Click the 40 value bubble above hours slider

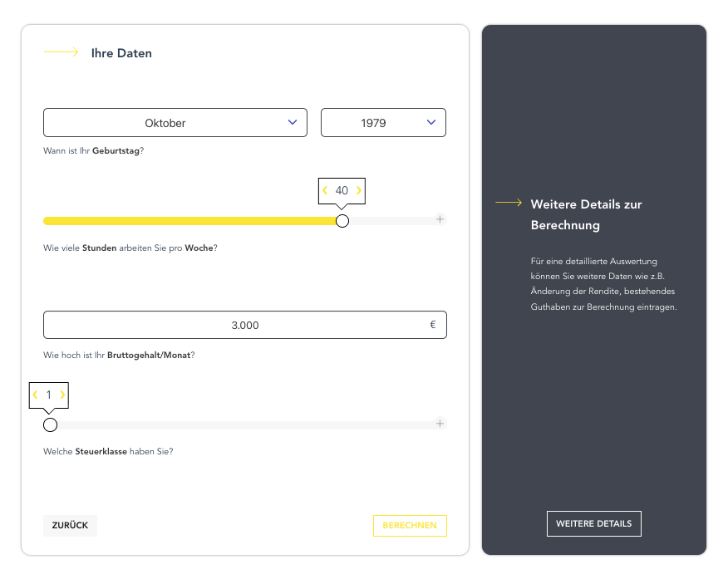[342, 191]
